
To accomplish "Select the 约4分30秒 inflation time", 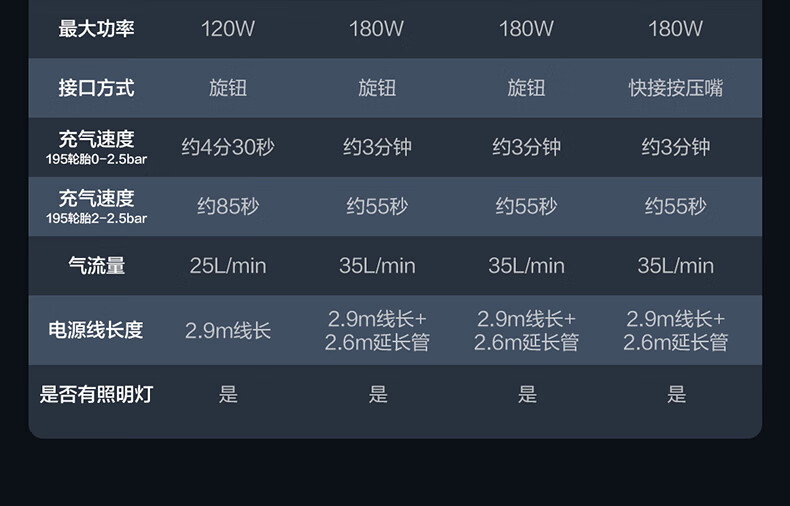I will click(228, 147).
